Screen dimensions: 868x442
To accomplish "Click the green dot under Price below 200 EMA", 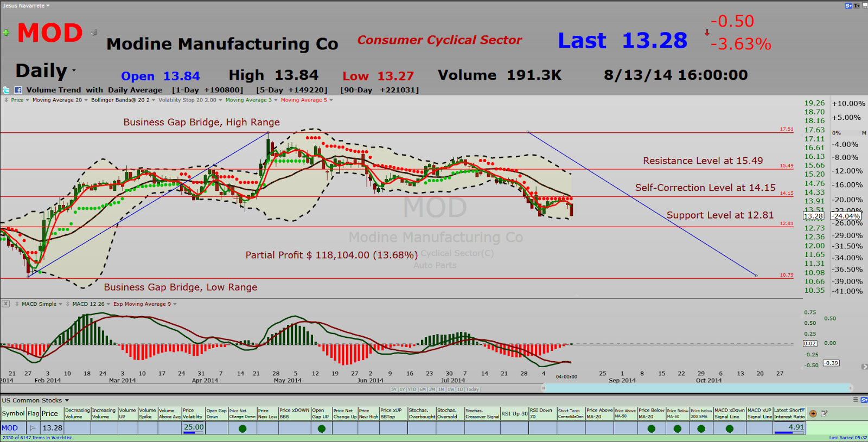I will click(x=701, y=428).
